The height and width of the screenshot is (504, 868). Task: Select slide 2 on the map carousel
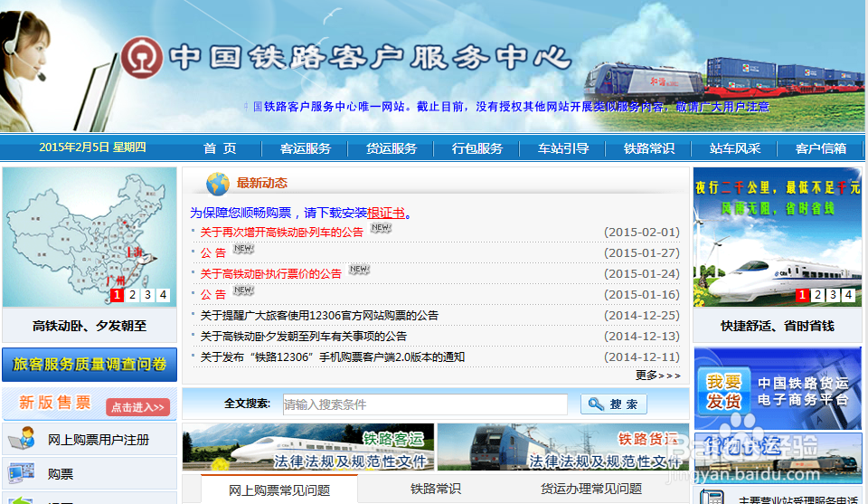click(x=132, y=295)
